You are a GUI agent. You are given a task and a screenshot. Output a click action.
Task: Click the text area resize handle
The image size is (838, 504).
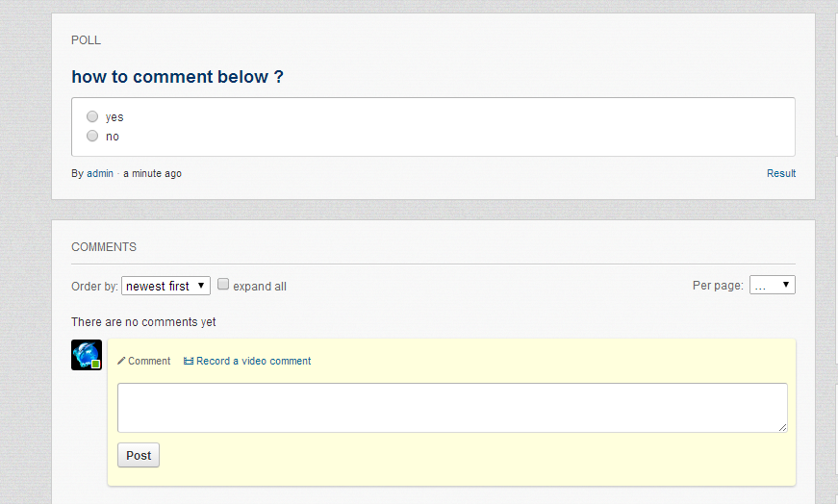782,427
